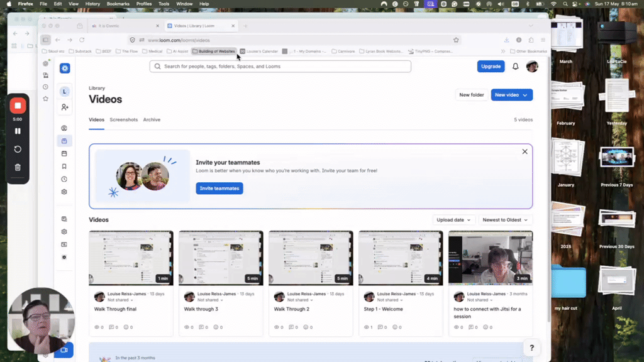Stop the Loom recording with red button
Screen dimensions: 644x362
coord(18,106)
